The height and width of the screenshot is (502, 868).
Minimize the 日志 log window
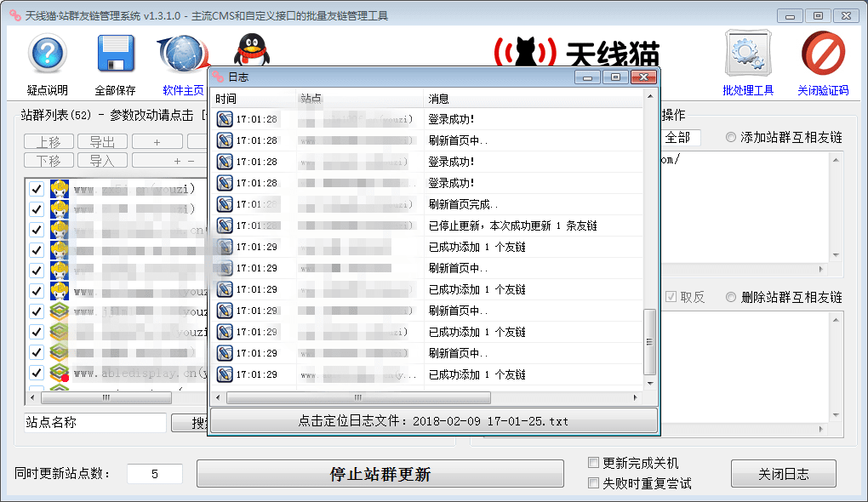pos(587,77)
